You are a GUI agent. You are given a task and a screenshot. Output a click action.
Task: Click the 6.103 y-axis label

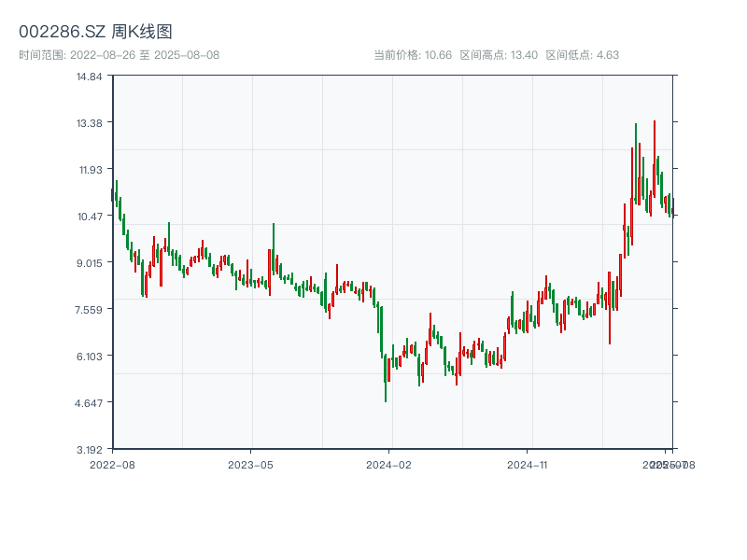pos(90,357)
